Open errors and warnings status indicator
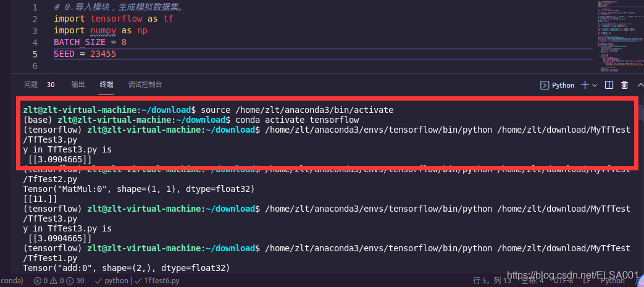 59,281
